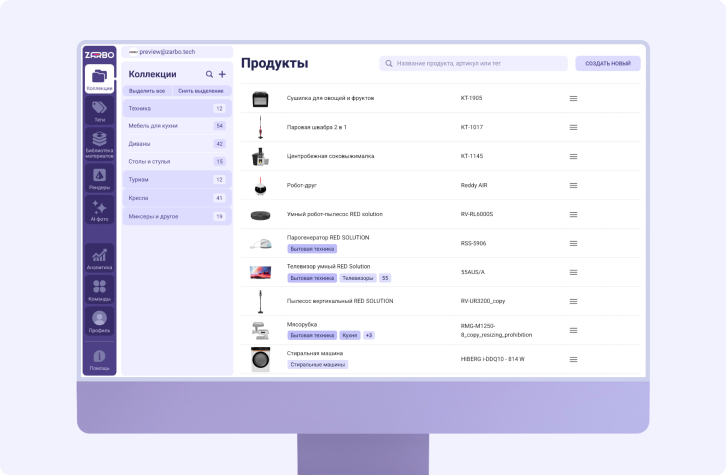Open the Команды section

tap(99, 290)
